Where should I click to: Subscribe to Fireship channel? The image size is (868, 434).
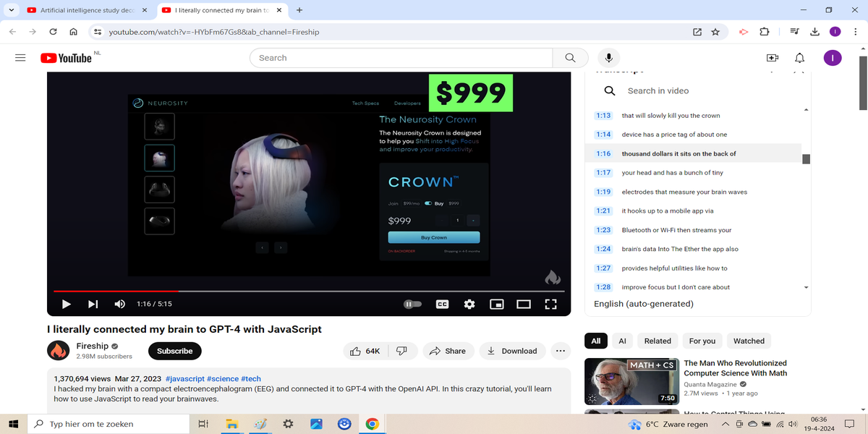175,351
